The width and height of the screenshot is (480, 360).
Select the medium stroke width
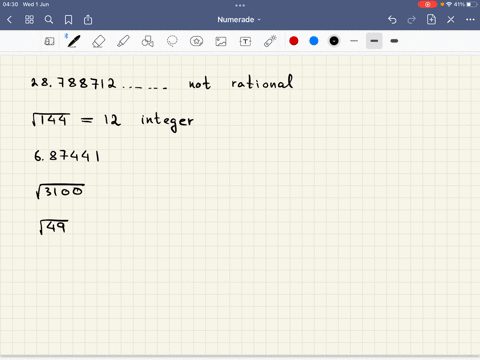click(374, 41)
